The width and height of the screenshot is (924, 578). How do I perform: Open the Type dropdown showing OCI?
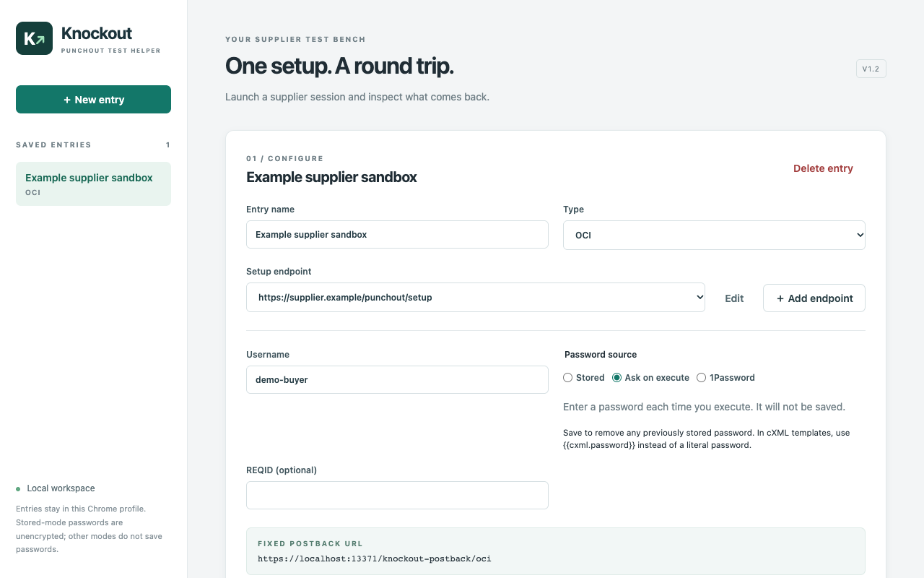click(714, 235)
